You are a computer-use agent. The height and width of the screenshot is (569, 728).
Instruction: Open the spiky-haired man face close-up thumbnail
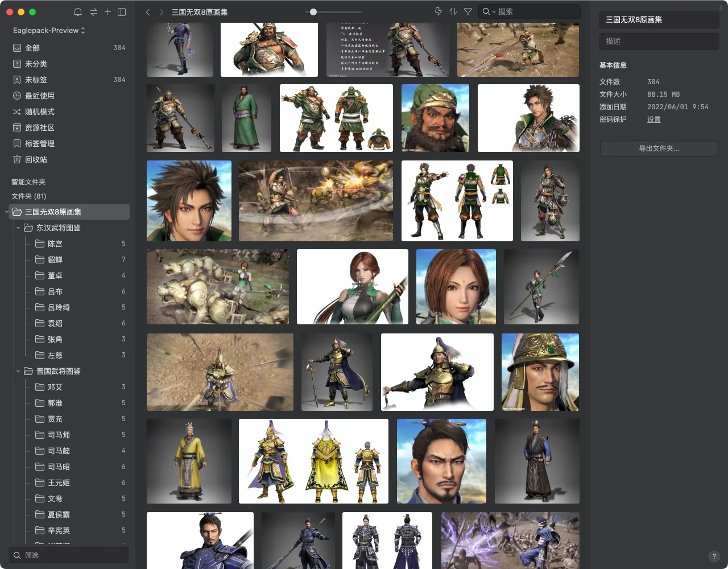(x=189, y=201)
